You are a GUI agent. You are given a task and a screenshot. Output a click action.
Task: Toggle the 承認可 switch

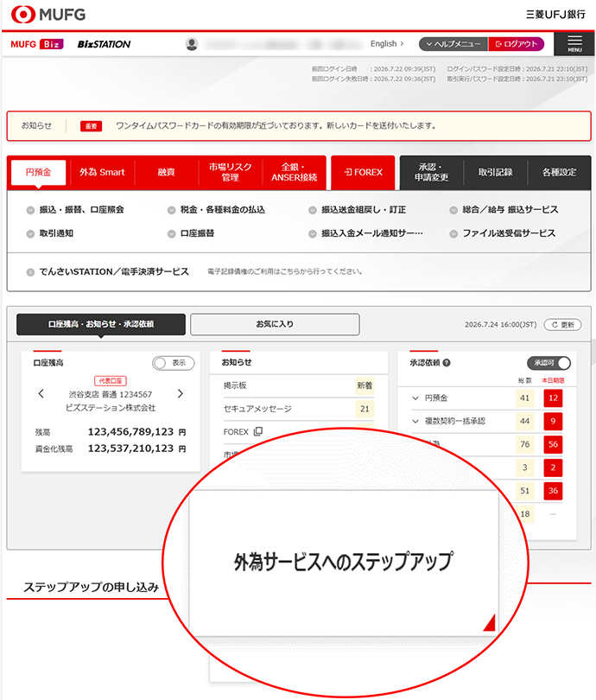point(548,364)
